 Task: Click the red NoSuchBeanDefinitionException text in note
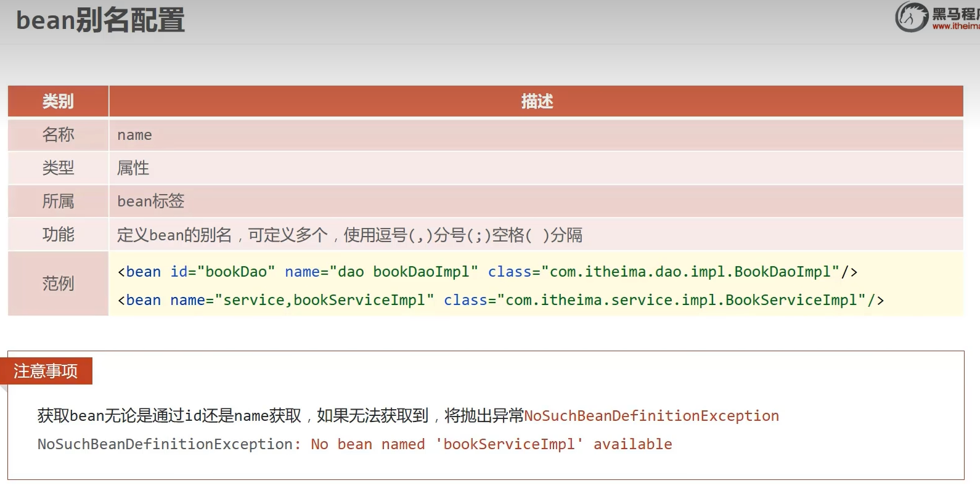coord(651,416)
